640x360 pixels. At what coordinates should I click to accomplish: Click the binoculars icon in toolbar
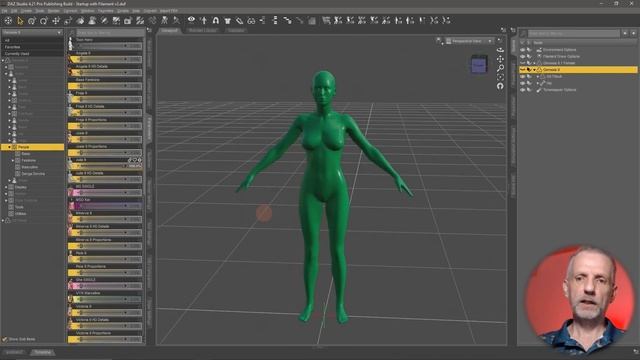click(251, 20)
